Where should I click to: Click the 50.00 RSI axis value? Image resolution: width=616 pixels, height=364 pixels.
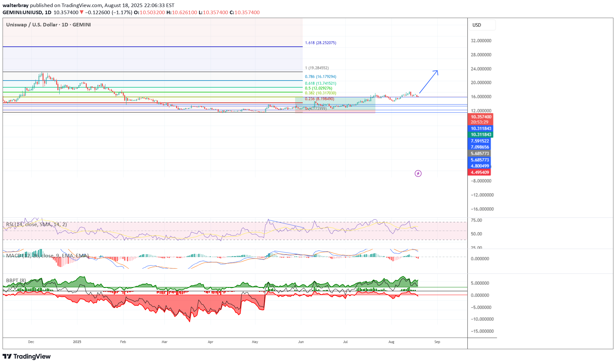click(476, 234)
